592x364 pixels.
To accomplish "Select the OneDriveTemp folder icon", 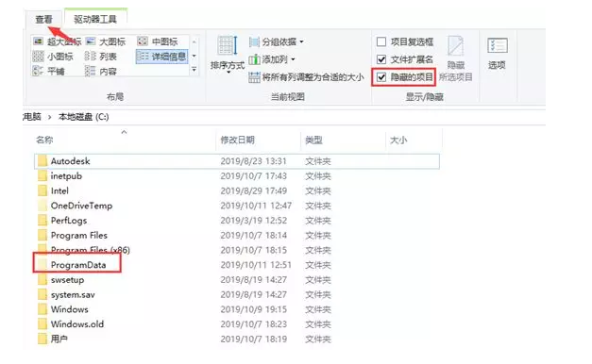I will pos(42,206).
